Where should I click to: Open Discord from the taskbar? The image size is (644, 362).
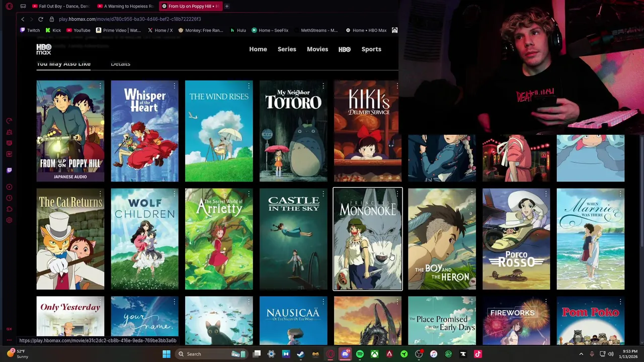345,354
